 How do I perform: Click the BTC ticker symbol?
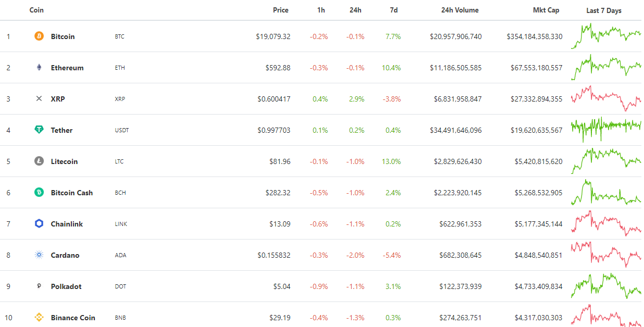pos(119,36)
